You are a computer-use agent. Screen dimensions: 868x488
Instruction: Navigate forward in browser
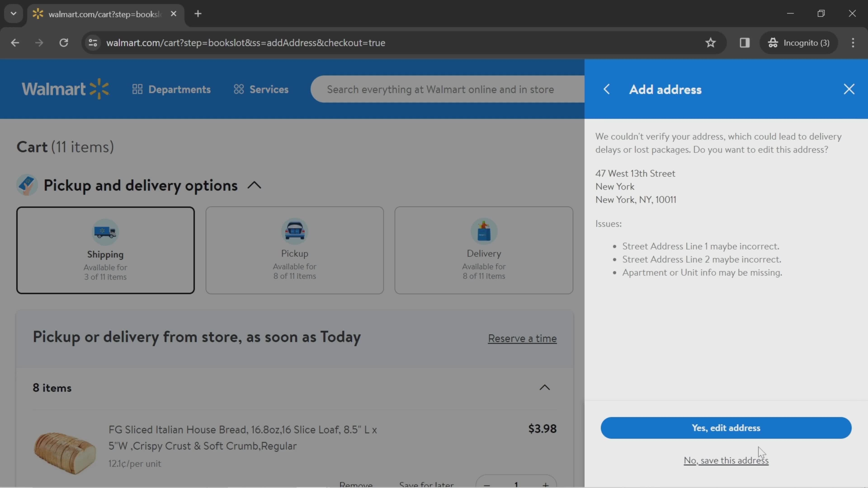click(39, 43)
